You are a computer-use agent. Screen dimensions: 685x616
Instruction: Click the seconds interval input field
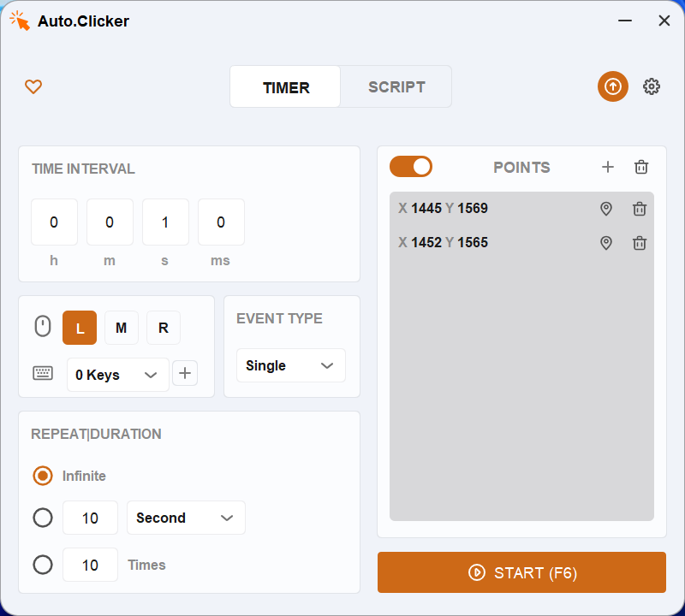[x=165, y=222]
